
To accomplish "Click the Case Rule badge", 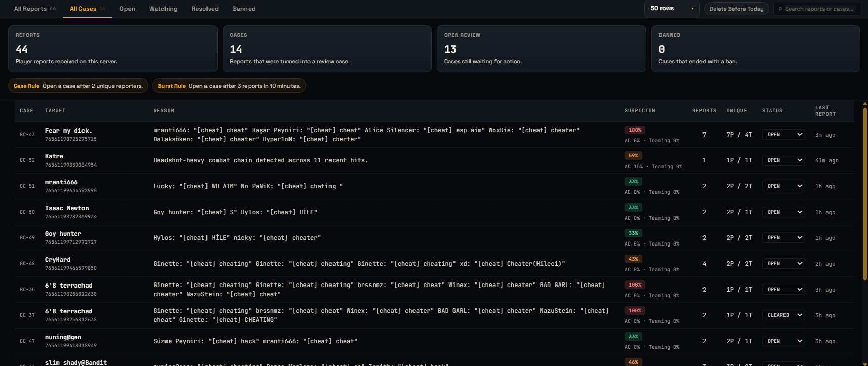I will tap(78, 86).
